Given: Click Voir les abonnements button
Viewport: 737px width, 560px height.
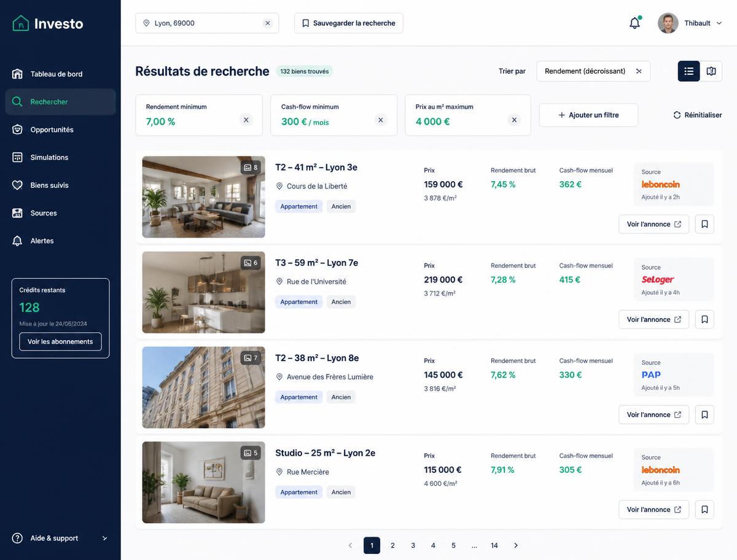Looking at the screenshot, I should click(x=60, y=341).
